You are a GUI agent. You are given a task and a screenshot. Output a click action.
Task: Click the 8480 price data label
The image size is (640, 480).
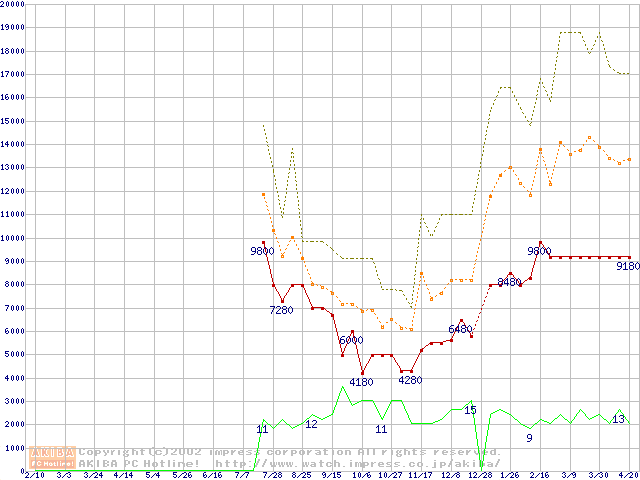tap(509, 283)
